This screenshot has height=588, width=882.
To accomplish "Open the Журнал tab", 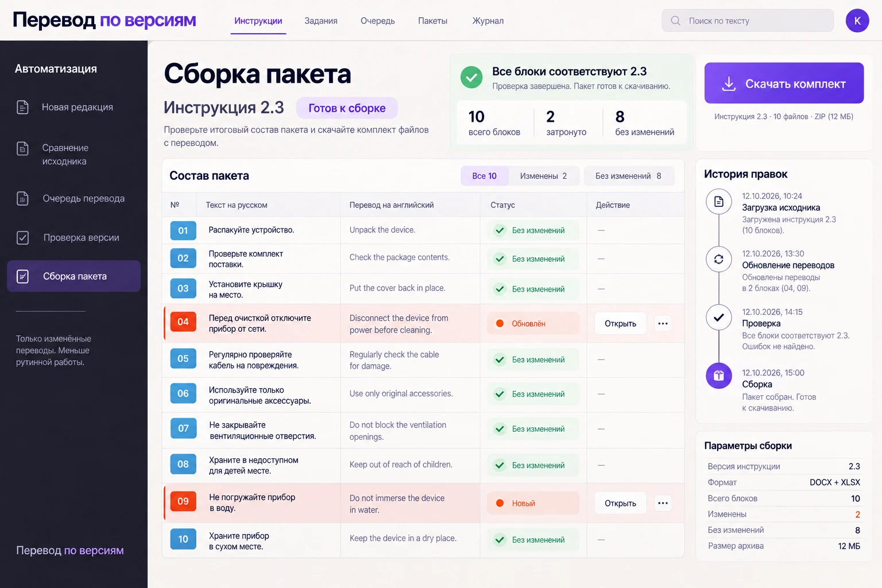I will click(x=488, y=21).
